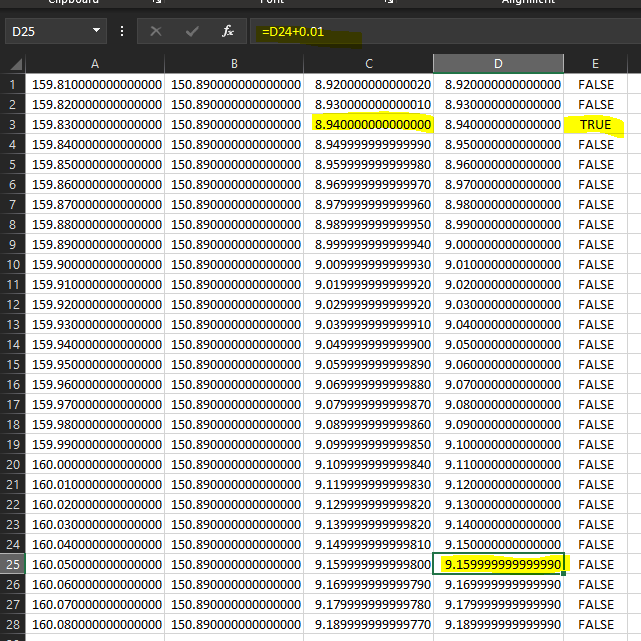Click cell with value 160.03000000000000

point(95,524)
